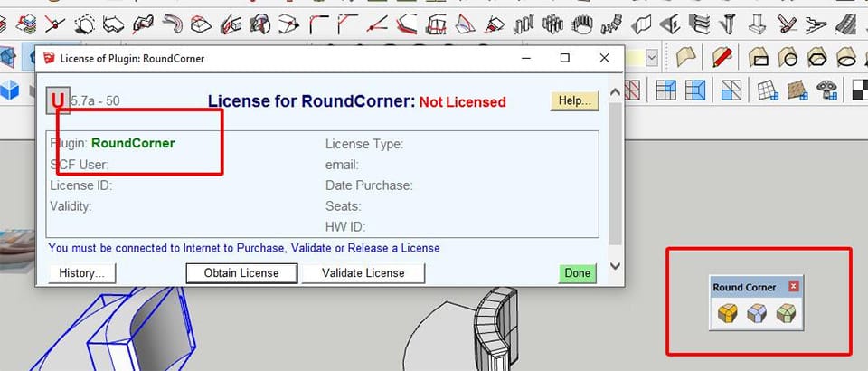This screenshot has height=371, width=868.
Task: Open Help for RoundCorner license
Action: pos(575,100)
